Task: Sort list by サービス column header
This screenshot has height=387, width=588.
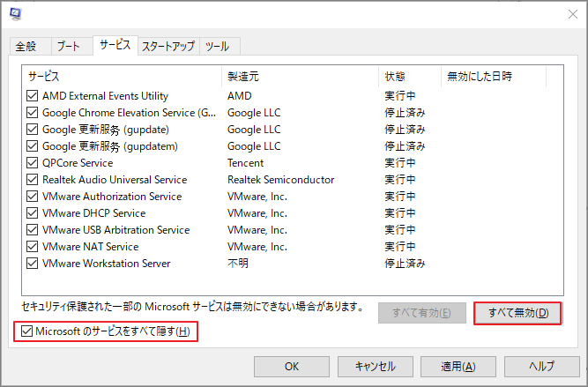Action: (x=122, y=77)
